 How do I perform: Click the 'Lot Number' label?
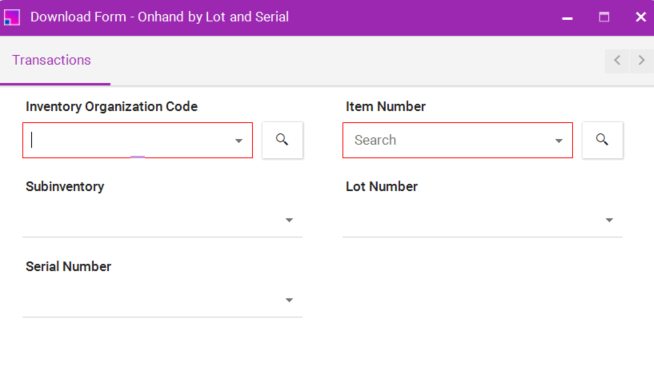[382, 187]
